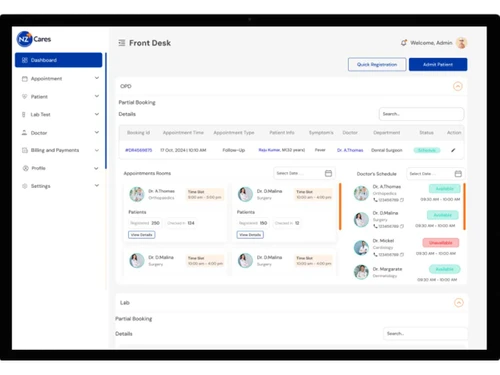Click Doctor's Schedule Select Date field
Image resolution: width=500 pixels, height=375 pixels.
(435, 174)
